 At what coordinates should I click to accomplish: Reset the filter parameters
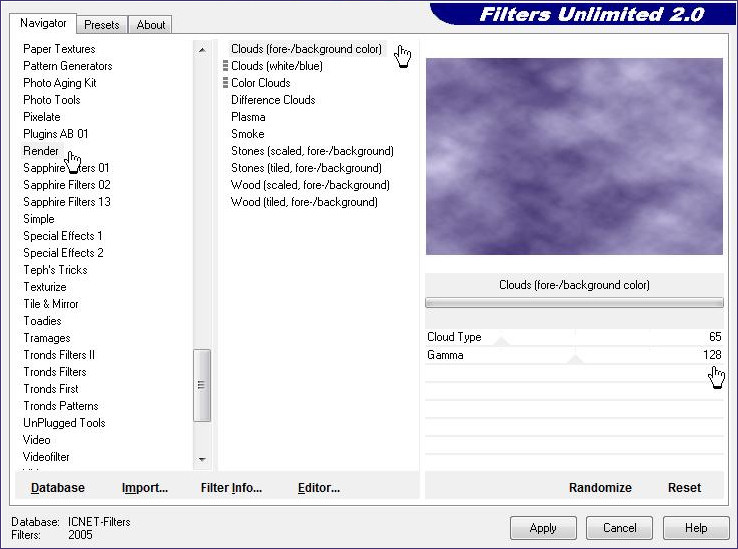(x=684, y=488)
